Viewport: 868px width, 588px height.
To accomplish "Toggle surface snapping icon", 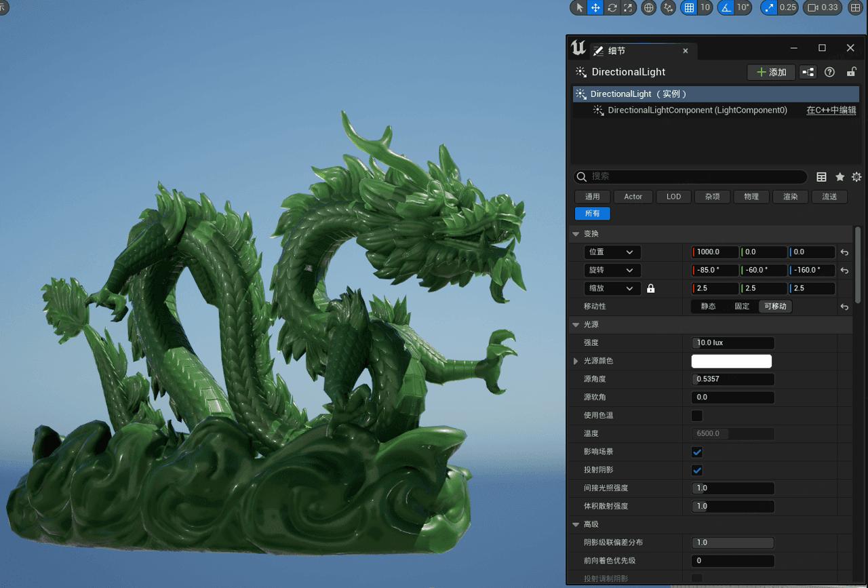I will [669, 7].
